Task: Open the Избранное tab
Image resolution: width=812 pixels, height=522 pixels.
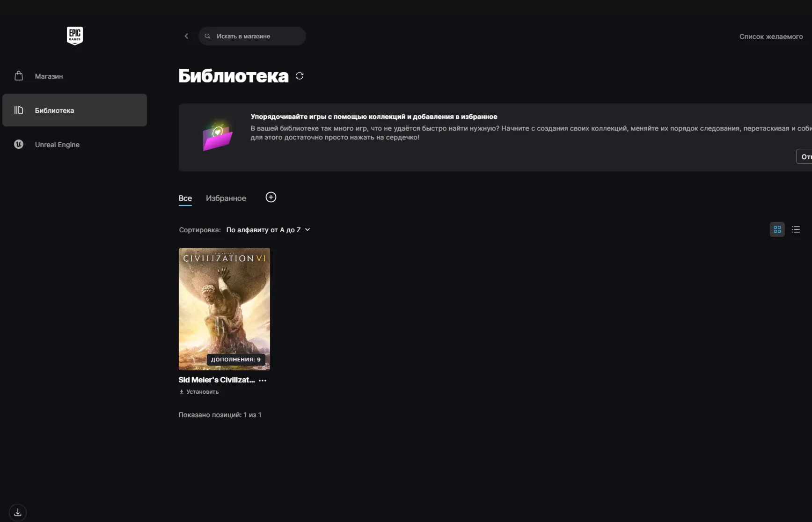Action: pos(226,198)
